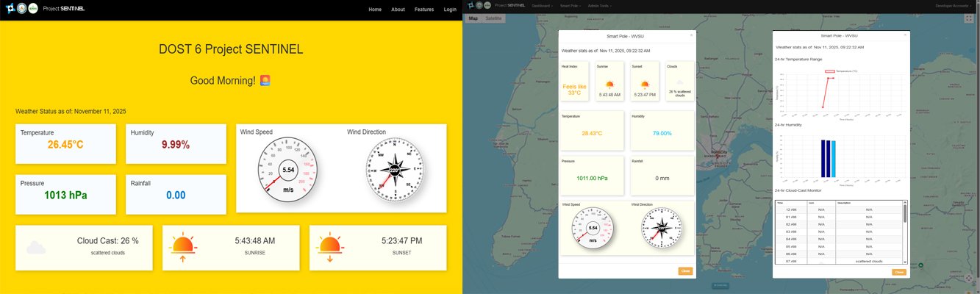Open the About page
The width and height of the screenshot is (980, 294).
(398, 10)
